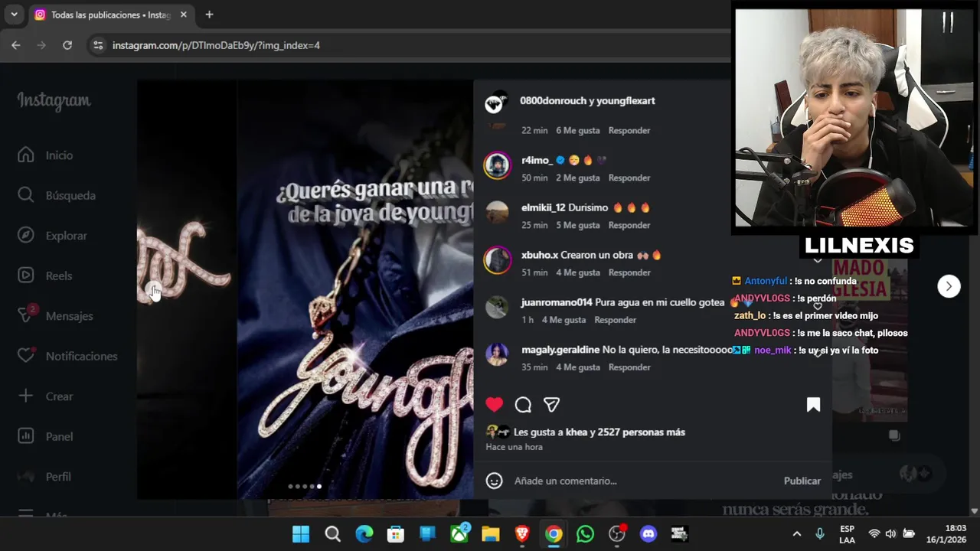Unlike the post with red heart
This screenshot has width=980, height=551.
[495, 404]
